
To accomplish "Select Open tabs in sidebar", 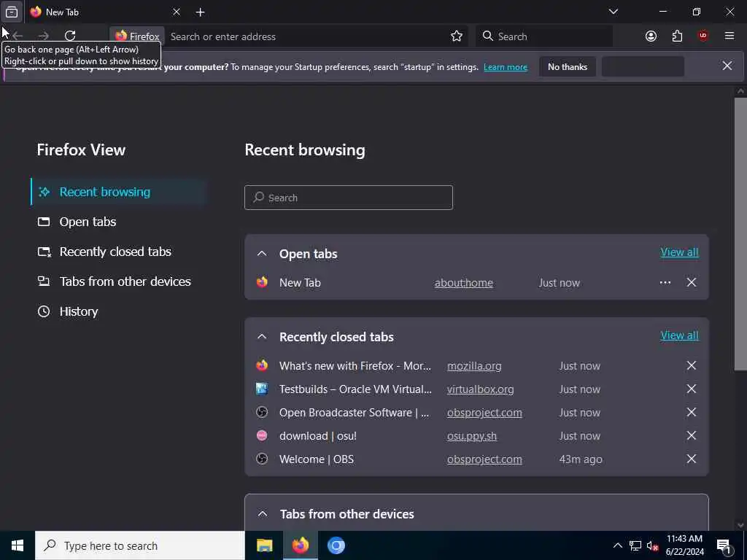I will pyautogui.click(x=118, y=222).
